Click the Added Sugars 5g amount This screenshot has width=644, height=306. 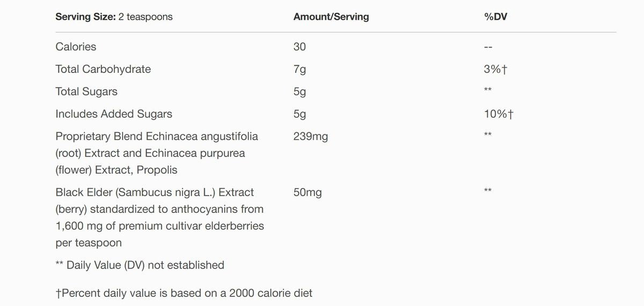tap(299, 114)
